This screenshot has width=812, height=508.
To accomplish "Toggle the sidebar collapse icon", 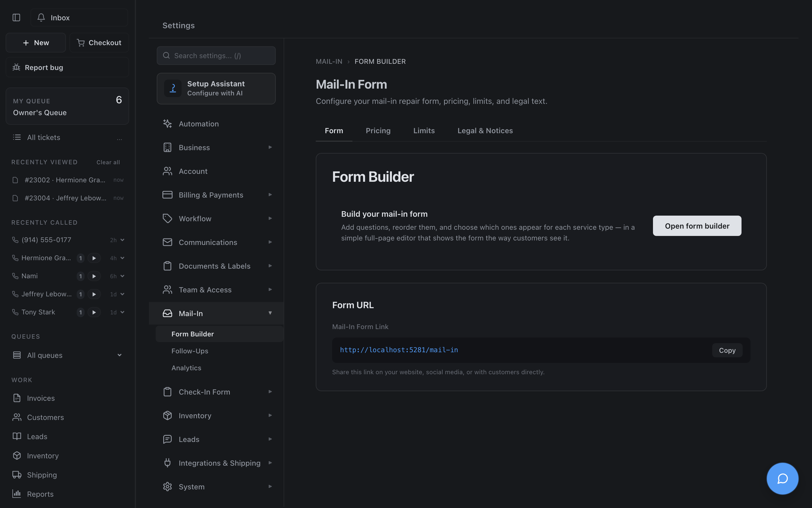I will click(16, 17).
